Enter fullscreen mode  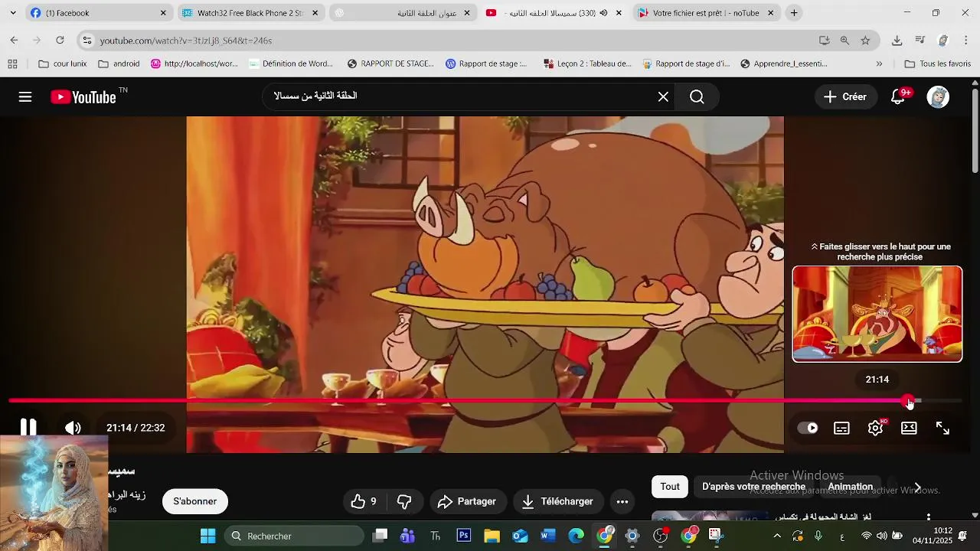click(x=942, y=428)
